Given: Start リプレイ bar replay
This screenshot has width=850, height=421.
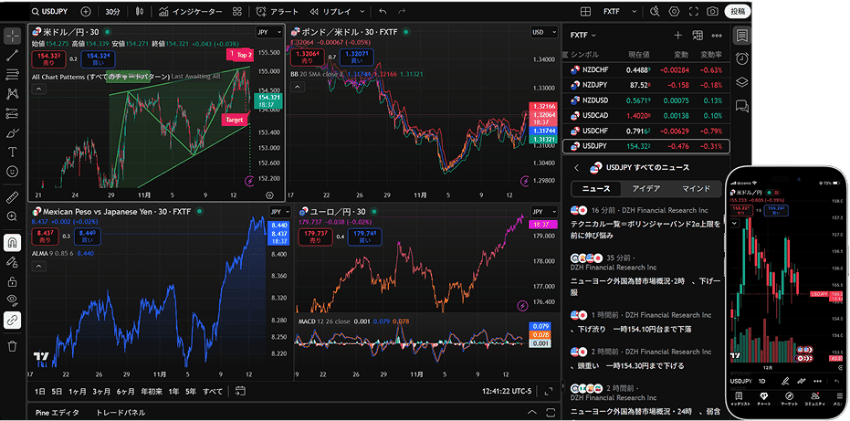Looking at the screenshot, I should pyautogui.click(x=331, y=11).
